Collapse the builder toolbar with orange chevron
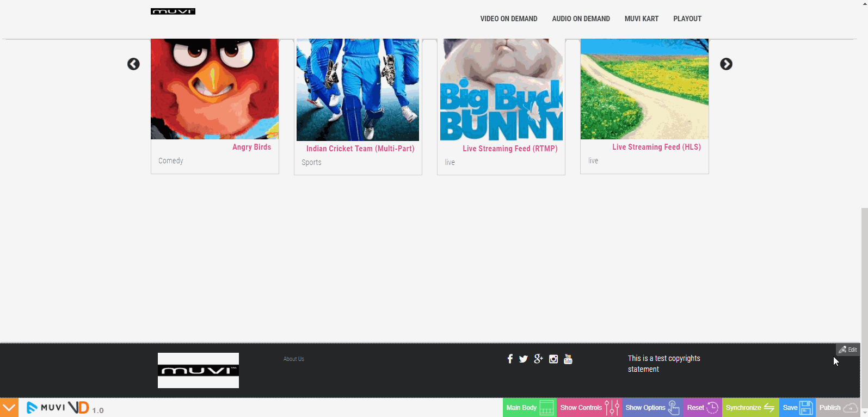868x417 pixels. pos(9,408)
